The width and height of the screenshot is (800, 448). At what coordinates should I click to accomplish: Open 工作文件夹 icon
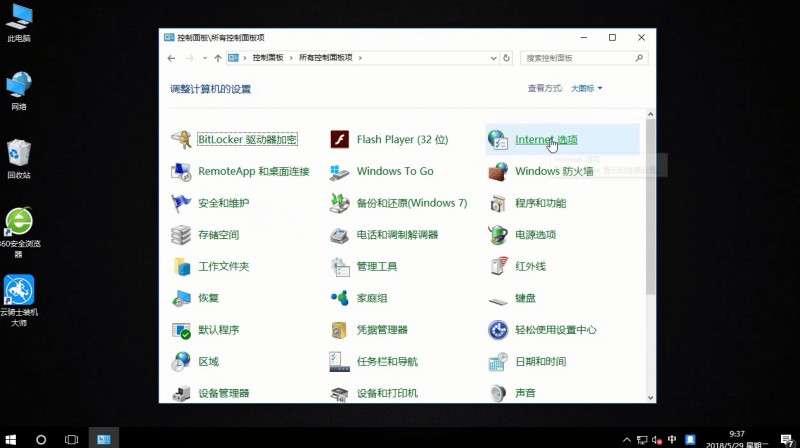[181, 266]
